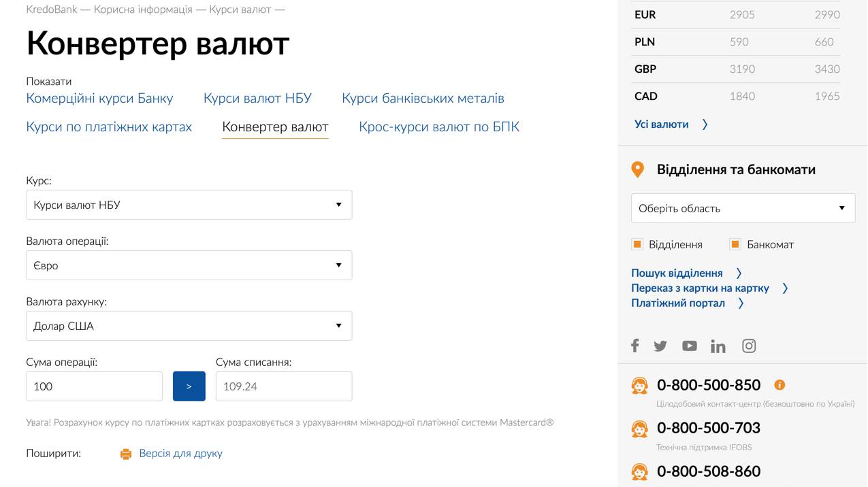The height and width of the screenshot is (487, 868).
Task: Open the Оберіть область dropdown
Action: tap(743, 208)
